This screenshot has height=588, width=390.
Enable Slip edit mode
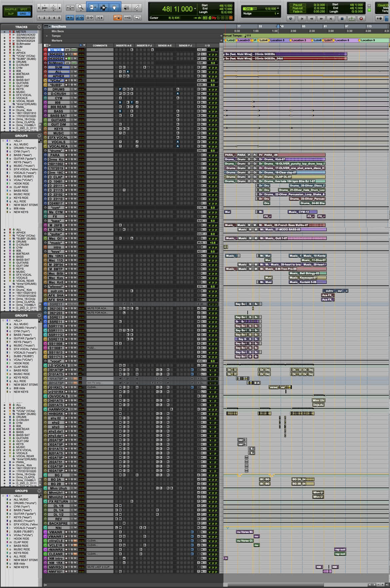click(11, 14)
